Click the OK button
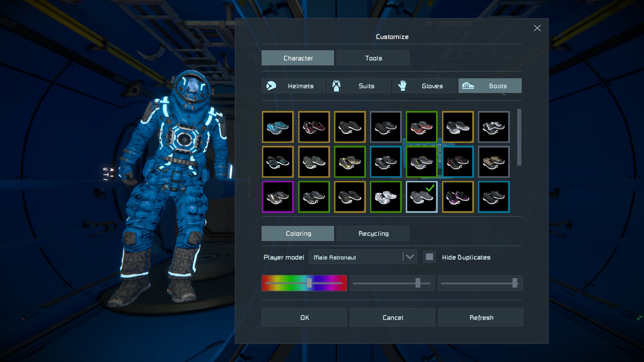644x362 pixels. click(304, 317)
